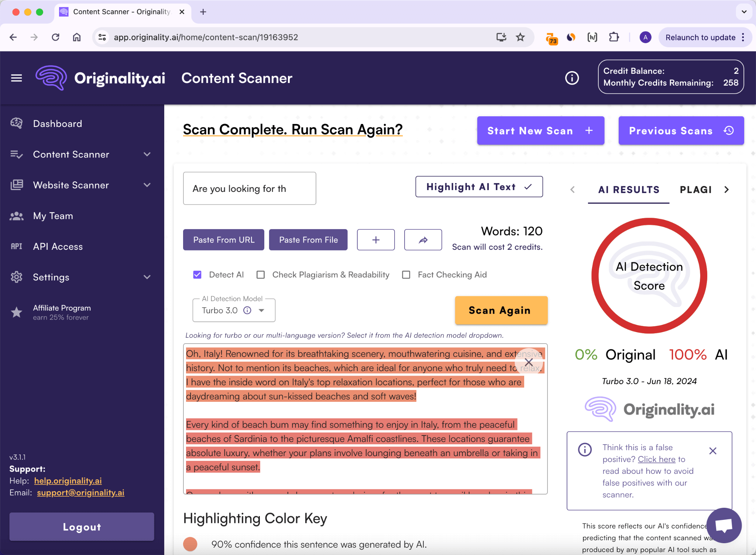Screen dimensions: 756x555
Task: Tick the Fact Checking Aid checkbox
Action: click(406, 275)
